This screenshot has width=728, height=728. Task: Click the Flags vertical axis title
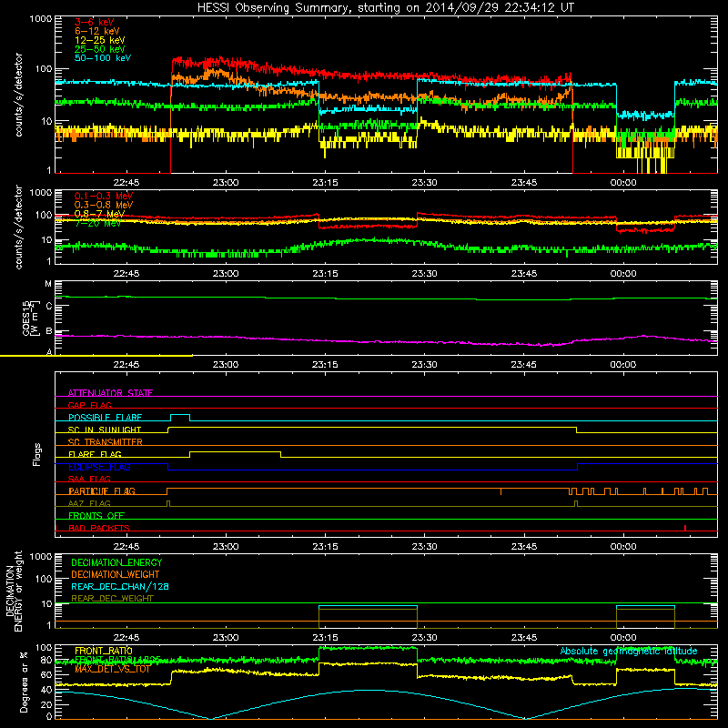37,454
